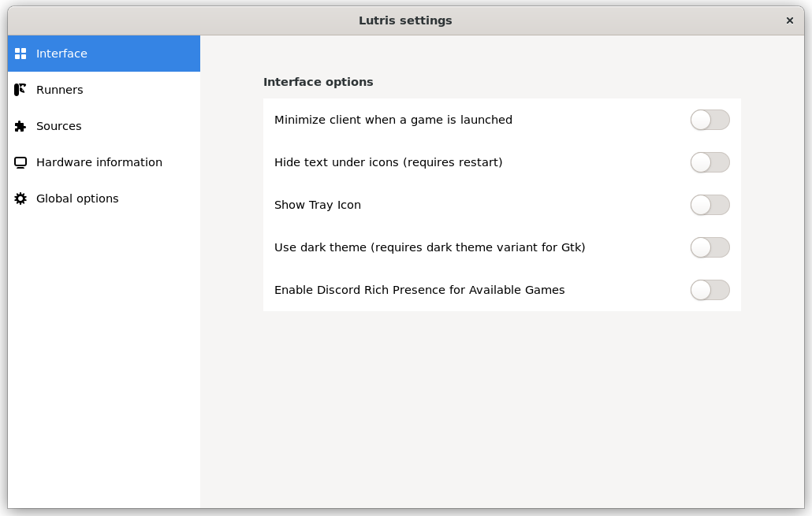812x516 pixels.
Task: Click the Sources puzzle piece icon
Action: [20, 126]
